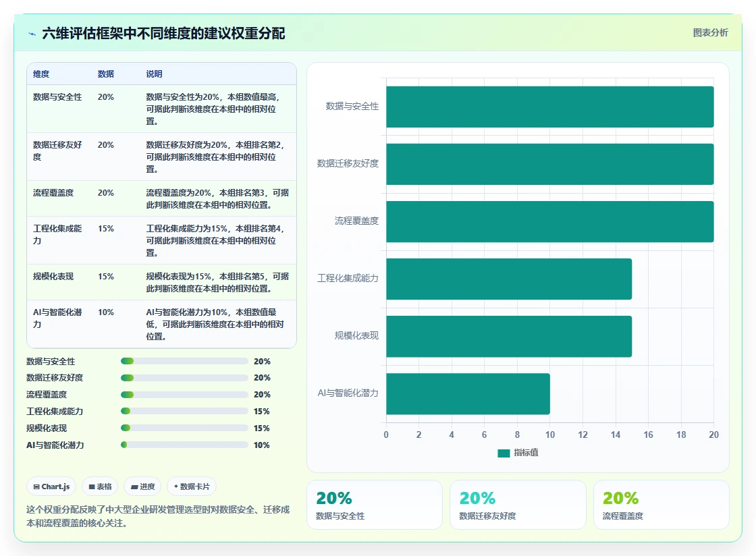Select the 表格 tag chip

click(x=100, y=486)
